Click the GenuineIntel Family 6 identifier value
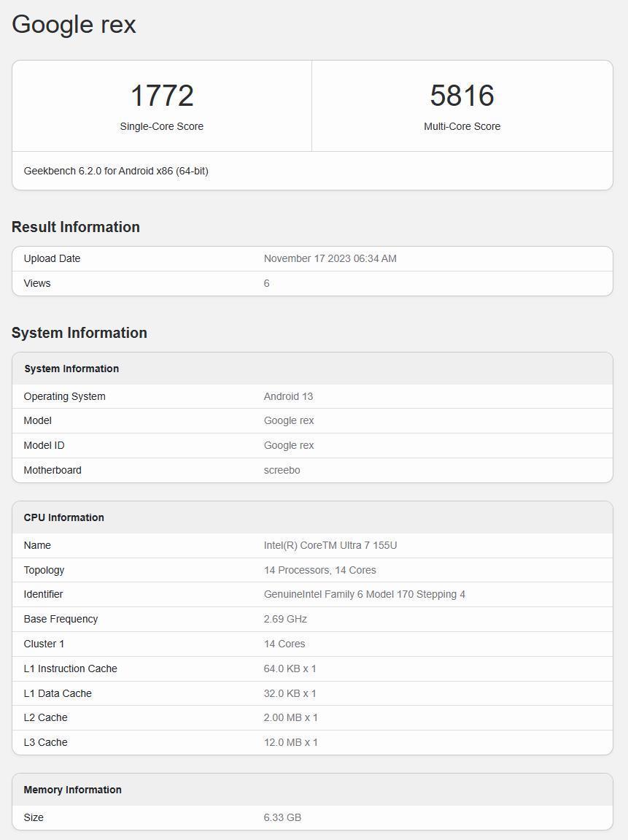628x840 pixels. click(364, 594)
